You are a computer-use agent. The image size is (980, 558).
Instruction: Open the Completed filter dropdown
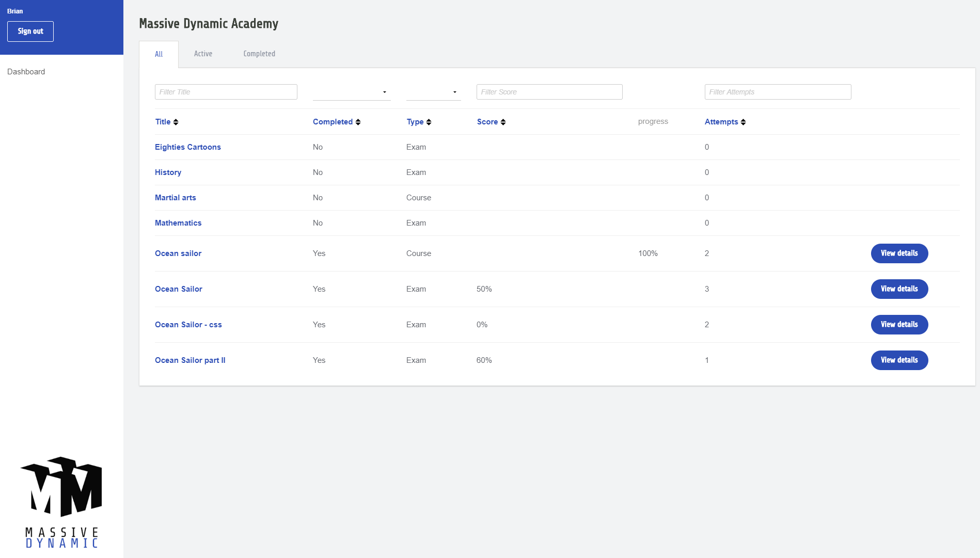click(351, 92)
